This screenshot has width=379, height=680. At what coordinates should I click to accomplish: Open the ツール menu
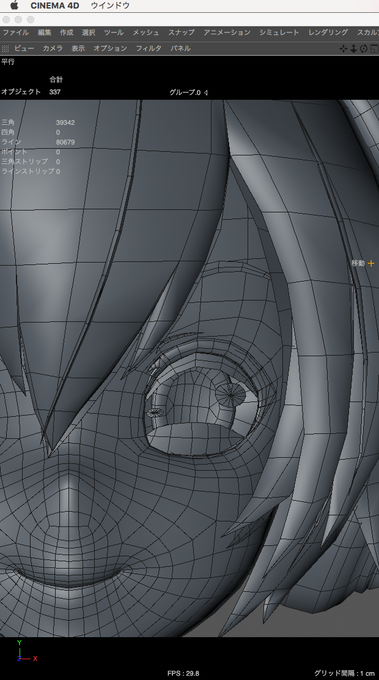point(114,33)
